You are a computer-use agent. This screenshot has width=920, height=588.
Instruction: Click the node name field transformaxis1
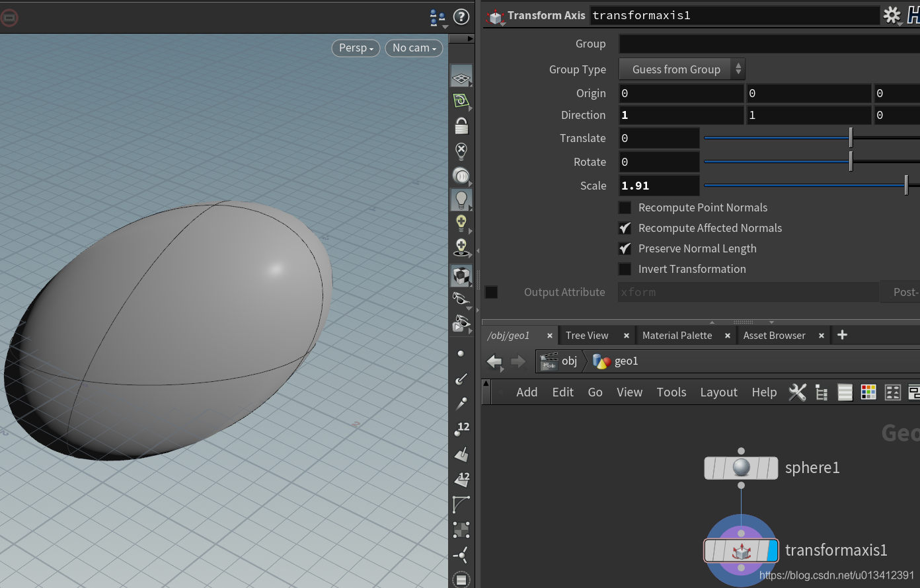pos(734,15)
